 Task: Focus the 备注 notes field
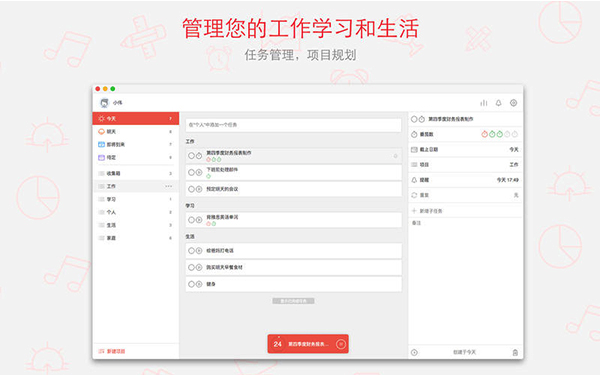(465, 280)
